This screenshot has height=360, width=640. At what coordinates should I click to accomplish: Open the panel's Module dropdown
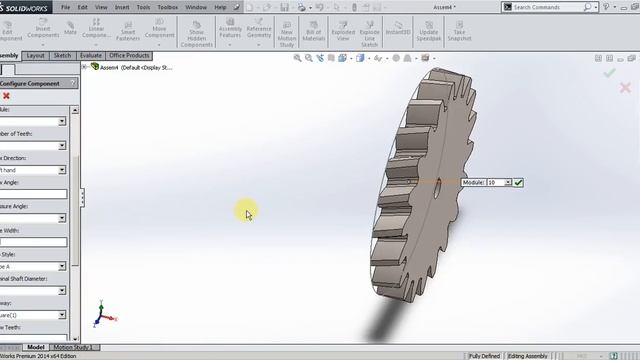coord(62,121)
